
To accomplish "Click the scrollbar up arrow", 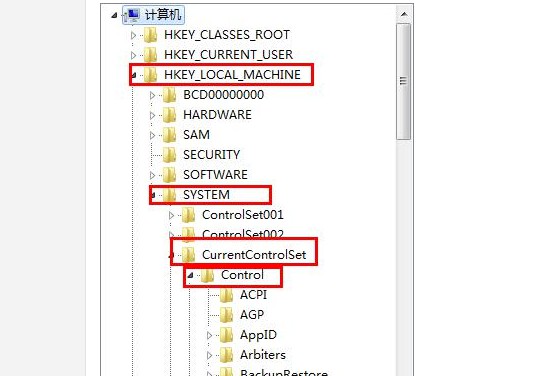I will tap(404, 14).
